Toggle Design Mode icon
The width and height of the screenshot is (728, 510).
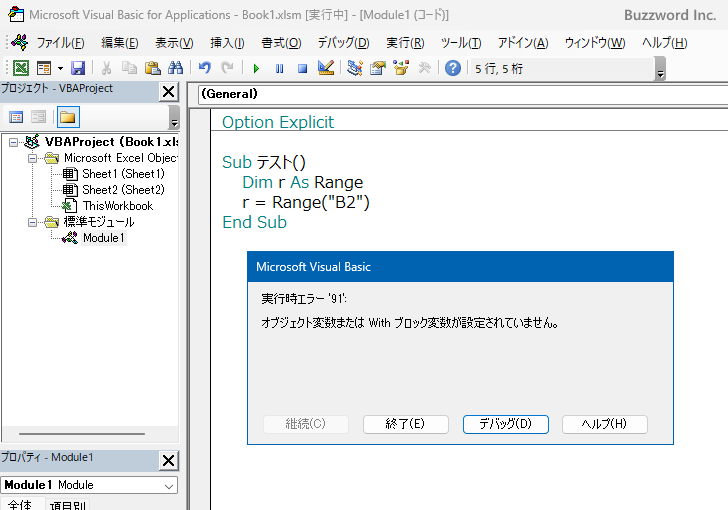coord(325,68)
